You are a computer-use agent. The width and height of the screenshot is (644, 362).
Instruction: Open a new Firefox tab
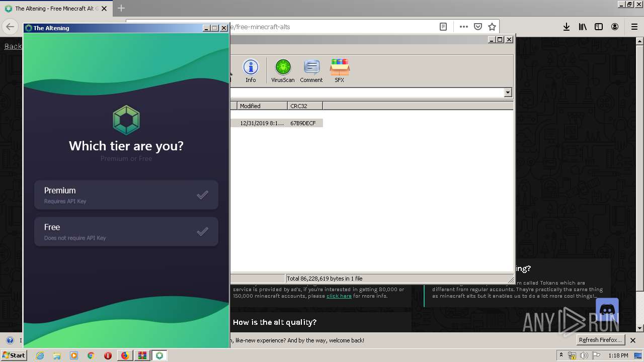pos(121,8)
